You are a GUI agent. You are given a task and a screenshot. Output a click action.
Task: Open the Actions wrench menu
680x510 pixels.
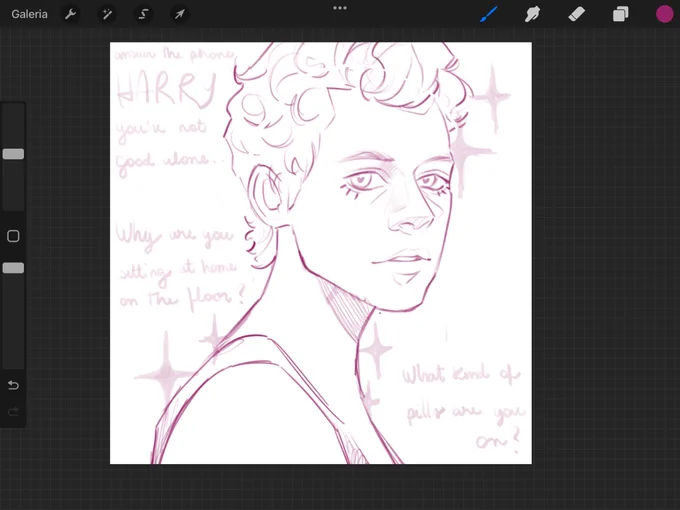pyautogui.click(x=70, y=14)
